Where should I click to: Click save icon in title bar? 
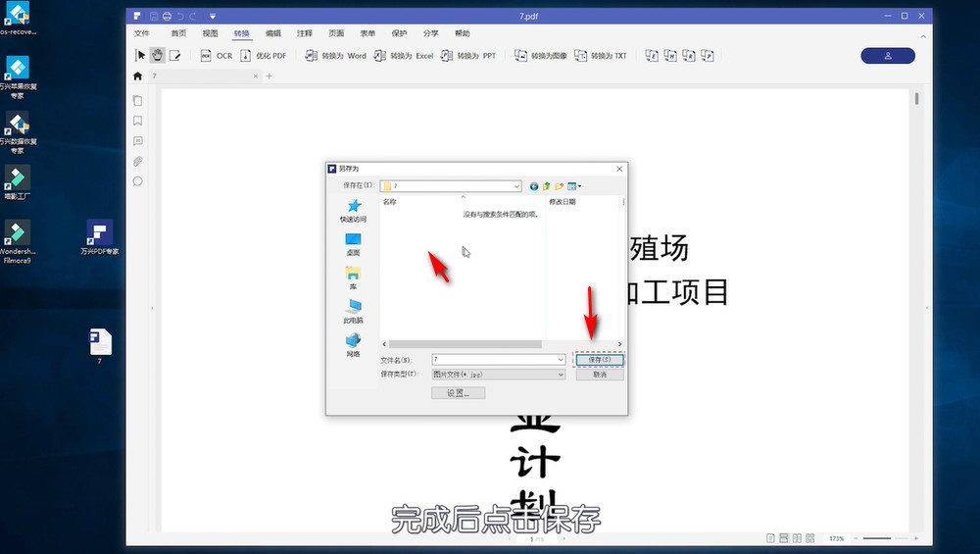tap(154, 17)
